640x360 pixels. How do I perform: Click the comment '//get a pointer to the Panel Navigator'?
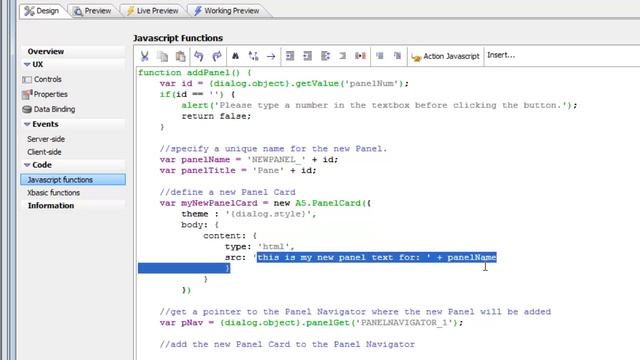pos(355,312)
